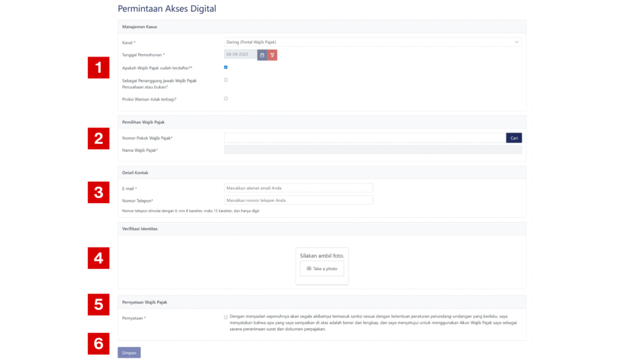Click the Verifikasi Identitas section header
Screen dimensions: 644x362
(x=140, y=229)
